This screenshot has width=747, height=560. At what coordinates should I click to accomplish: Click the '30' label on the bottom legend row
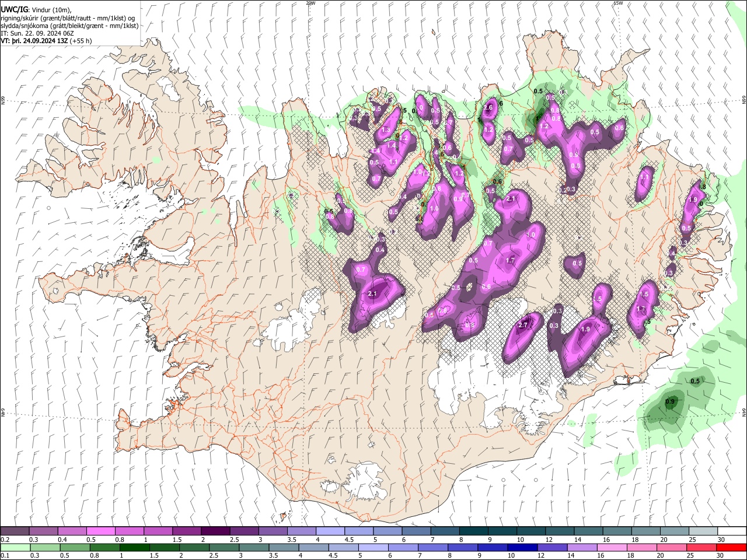tap(719, 556)
